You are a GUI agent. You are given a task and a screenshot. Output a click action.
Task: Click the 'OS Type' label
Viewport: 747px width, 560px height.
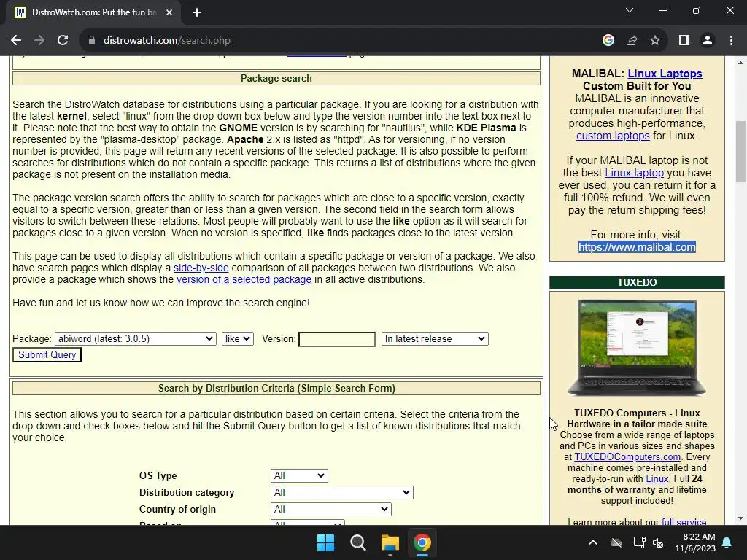pyautogui.click(x=158, y=475)
